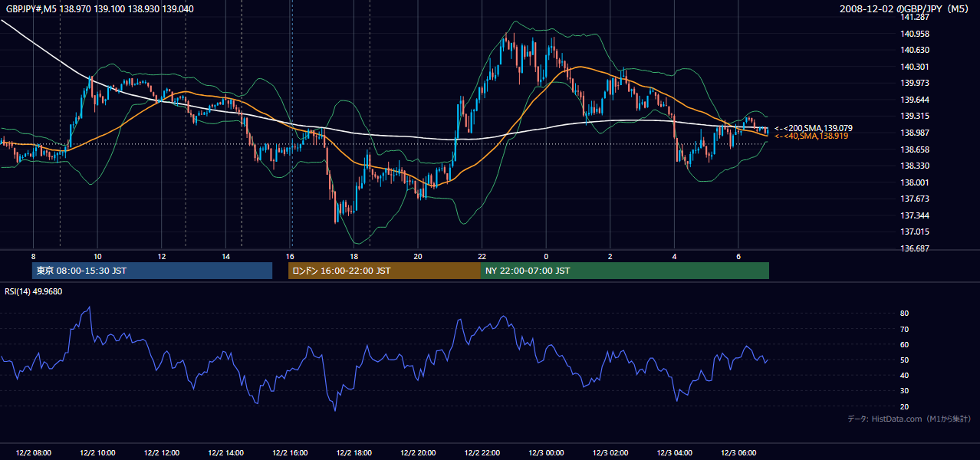Click the 12/2 22:00 bottom time label
The width and height of the screenshot is (980, 460).
[x=483, y=453]
